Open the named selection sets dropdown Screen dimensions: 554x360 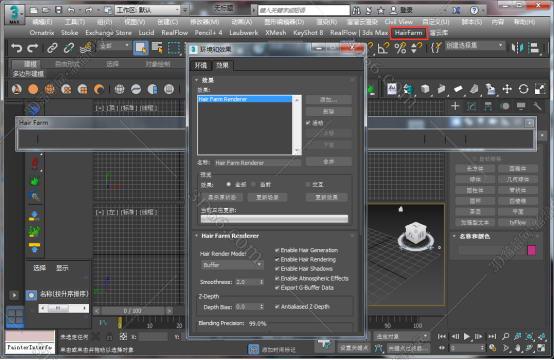(x=475, y=46)
